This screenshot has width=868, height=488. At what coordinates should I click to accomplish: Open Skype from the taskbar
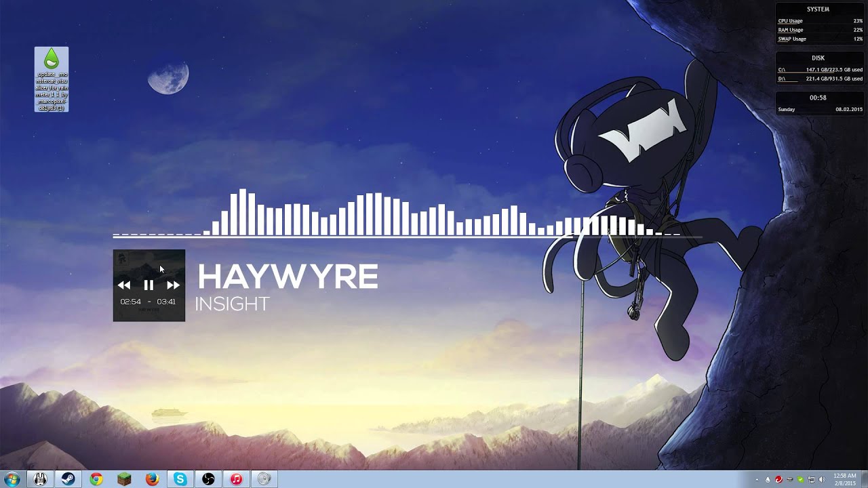(180, 479)
